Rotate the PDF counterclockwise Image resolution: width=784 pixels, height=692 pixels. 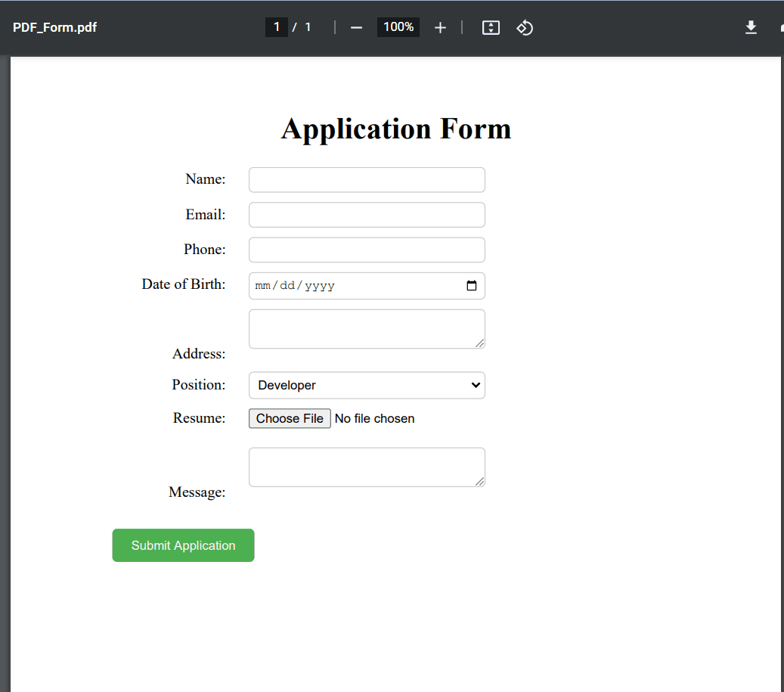[x=525, y=27]
